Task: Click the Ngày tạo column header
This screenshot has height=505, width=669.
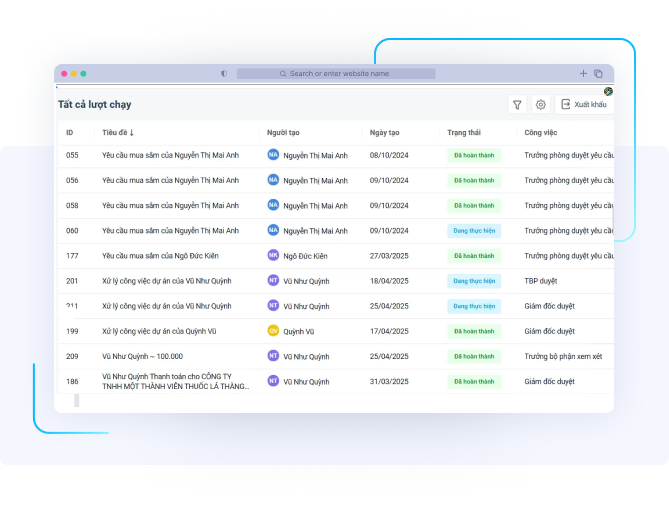Action: coord(384,132)
